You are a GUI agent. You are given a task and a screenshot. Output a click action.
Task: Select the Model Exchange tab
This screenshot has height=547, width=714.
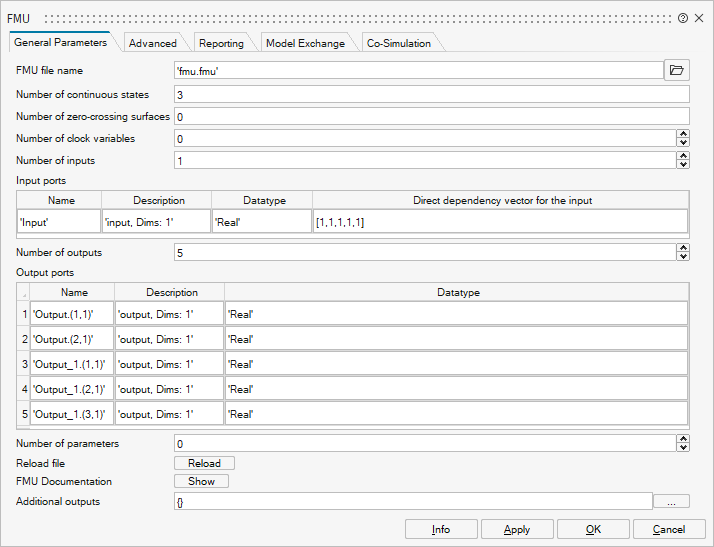tap(305, 43)
